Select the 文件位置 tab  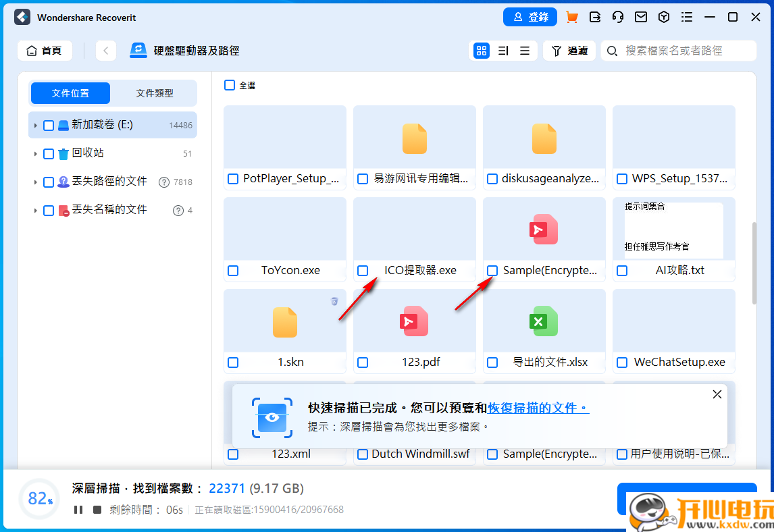(70, 92)
